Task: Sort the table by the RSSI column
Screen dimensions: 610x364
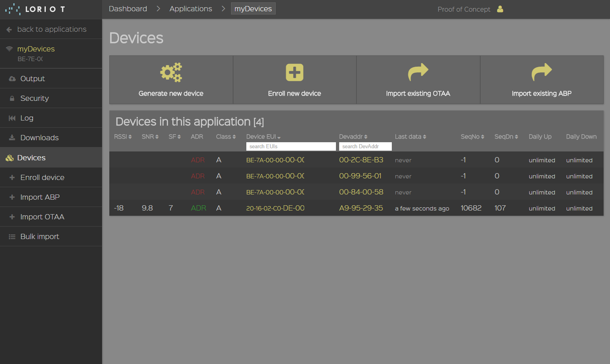Action: (x=123, y=137)
